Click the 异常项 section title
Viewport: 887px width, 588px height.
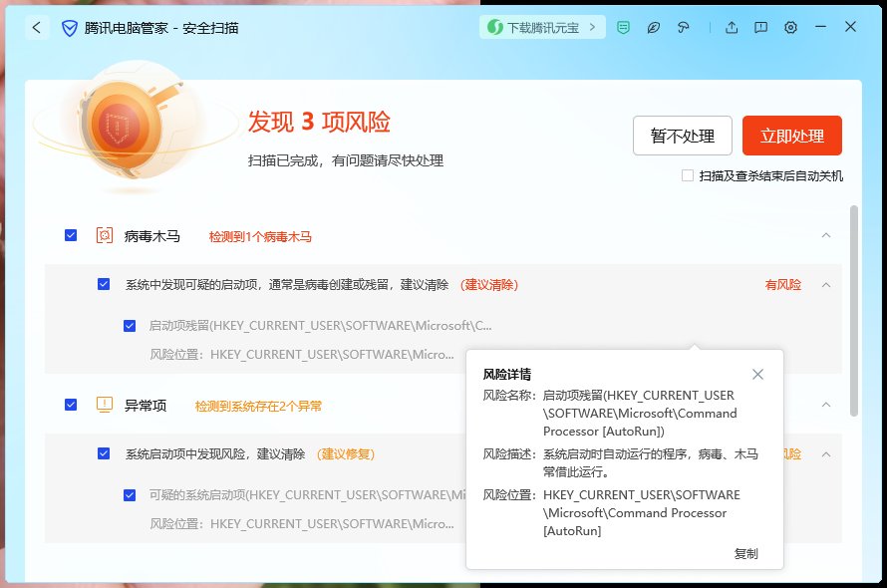pyautogui.click(x=146, y=406)
